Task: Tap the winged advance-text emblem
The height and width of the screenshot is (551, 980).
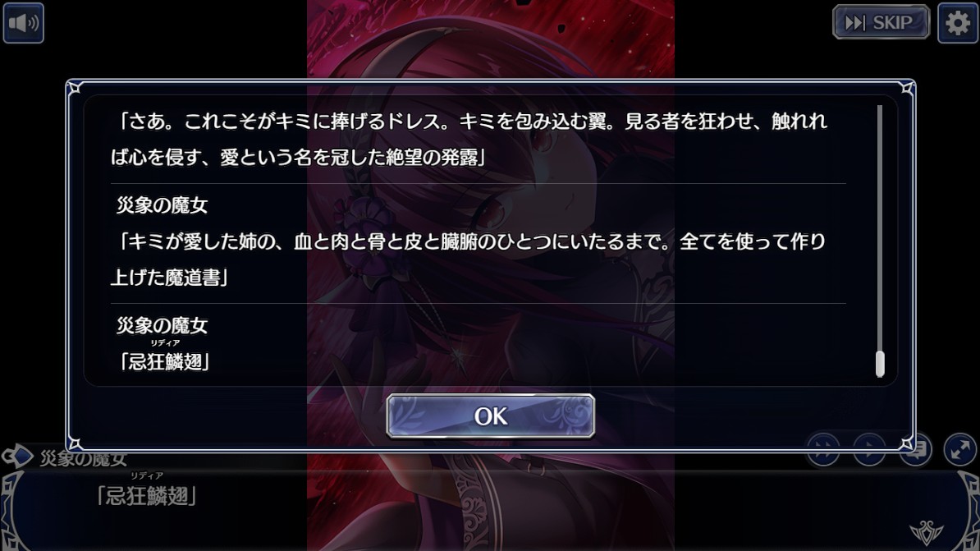Action: click(x=927, y=532)
